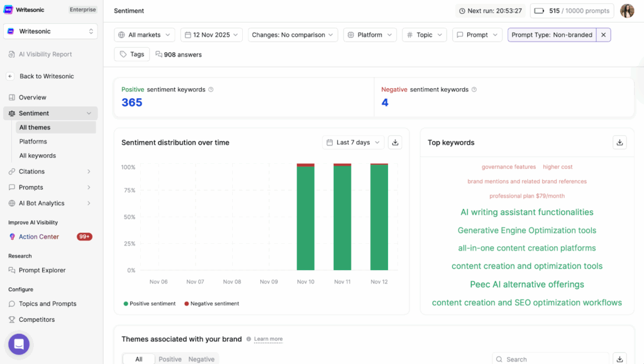Click the Learn more link
This screenshot has height=364, width=644.
pyautogui.click(x=268, y=339)
